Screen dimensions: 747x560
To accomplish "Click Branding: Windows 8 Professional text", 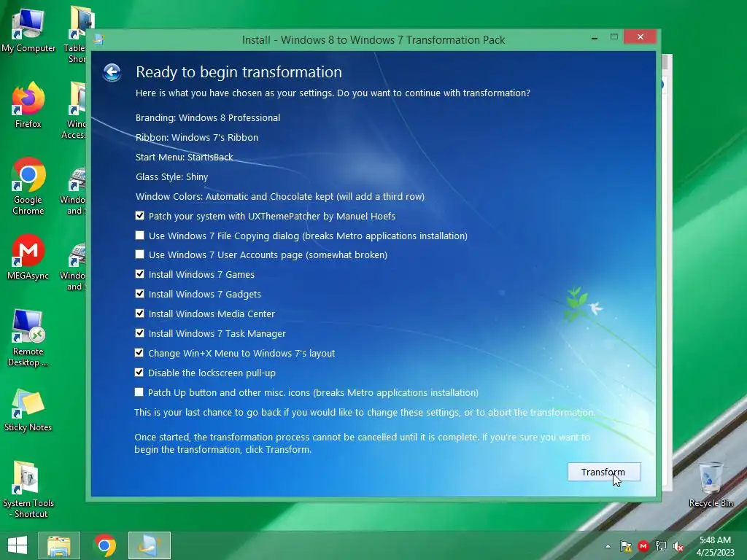I will (x=208, y=117).
